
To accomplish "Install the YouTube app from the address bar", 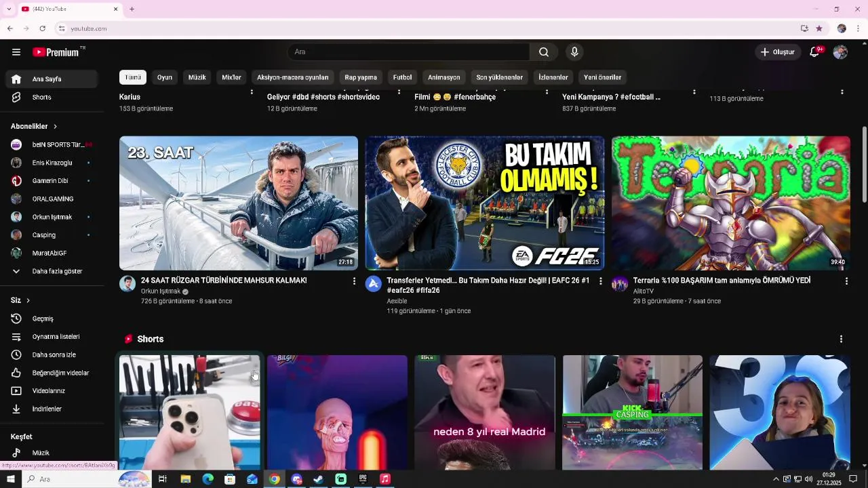I will (x=804, y=28).
